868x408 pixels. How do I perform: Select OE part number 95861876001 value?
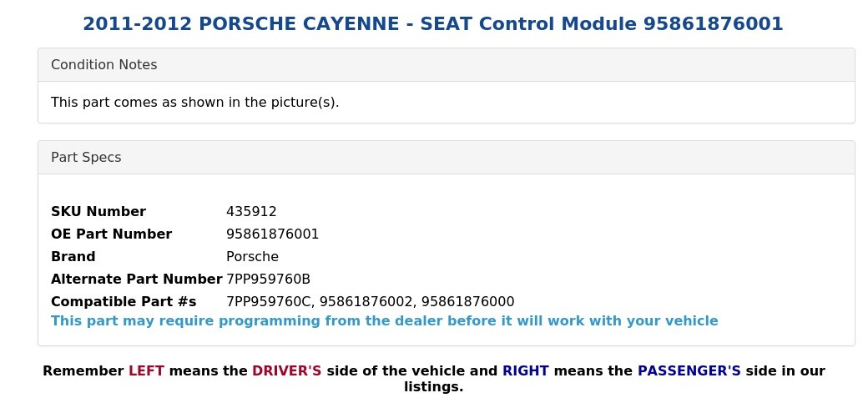click(272, 234)
